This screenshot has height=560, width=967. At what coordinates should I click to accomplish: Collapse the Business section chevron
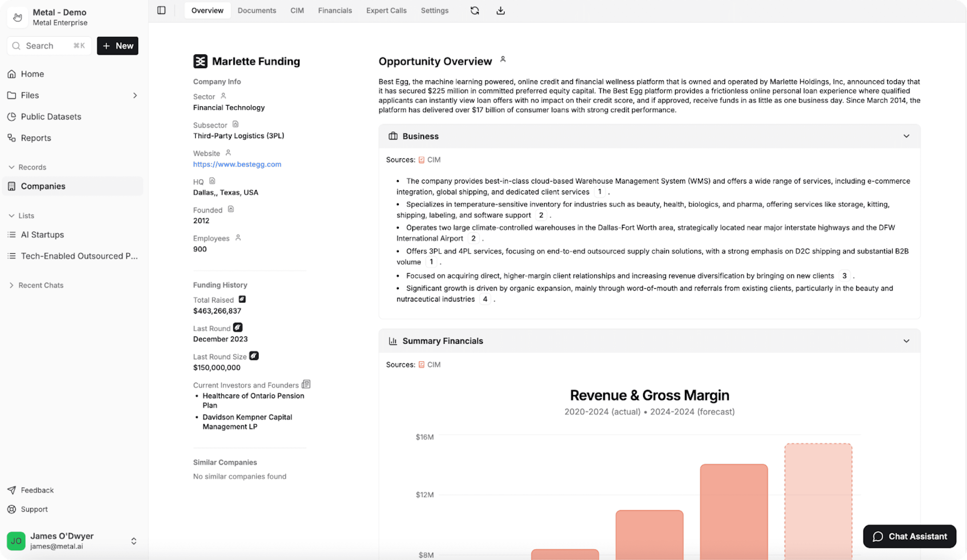pyautogui.click(x=906, y=136)
